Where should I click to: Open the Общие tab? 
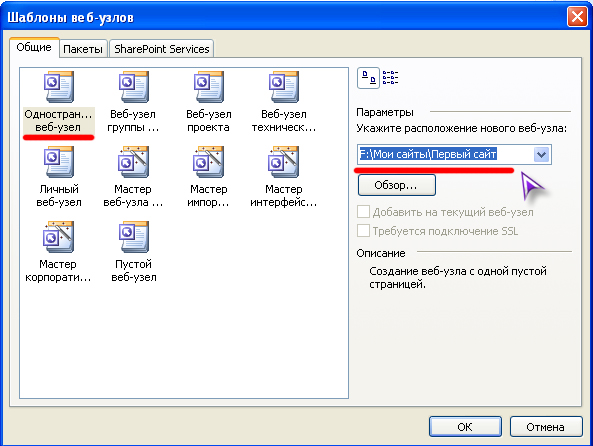(34, 47)
